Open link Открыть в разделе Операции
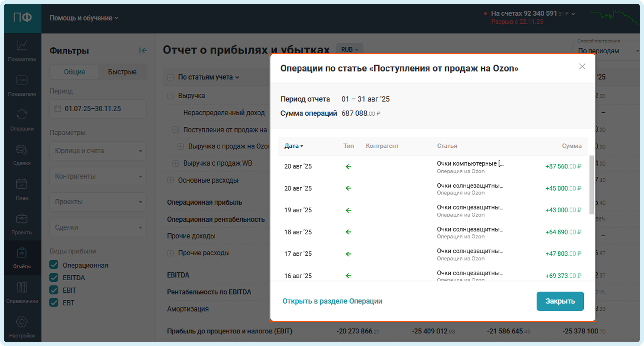This screenshot has height=346, width=644. point(332,301)
